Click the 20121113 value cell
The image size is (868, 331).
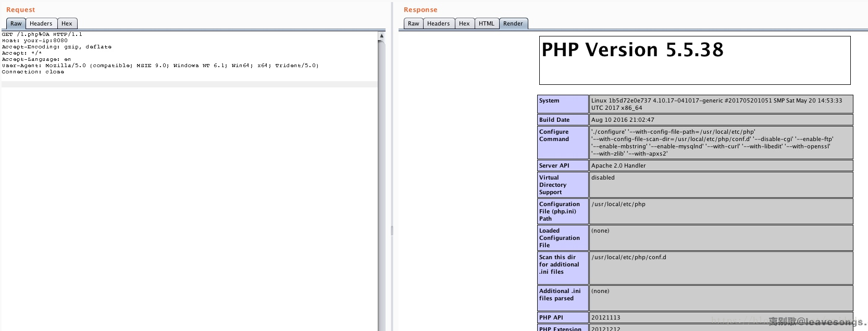click(x=721, y=317)
